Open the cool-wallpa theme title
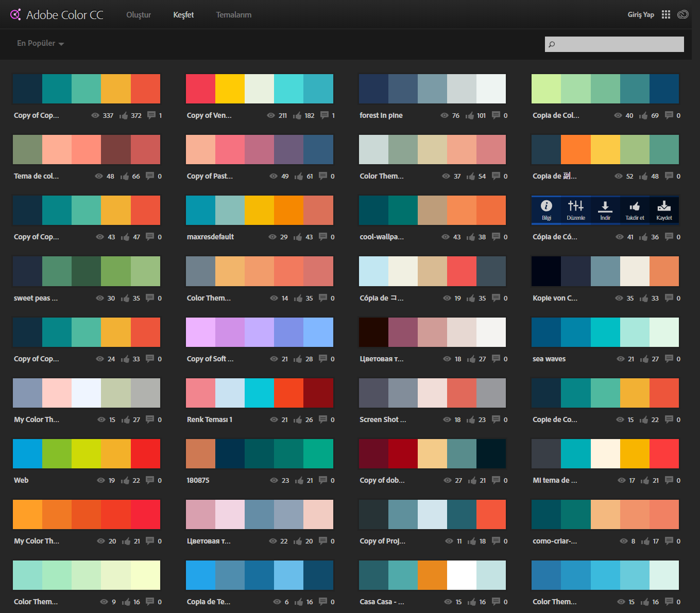Image resolution: width=700 pixels, height=613 pixels. pyautogui.click(x=382, y=237)
